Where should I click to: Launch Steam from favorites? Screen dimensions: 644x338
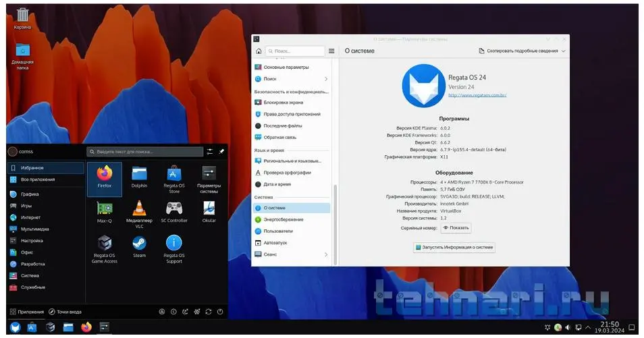tap(139, 246)
